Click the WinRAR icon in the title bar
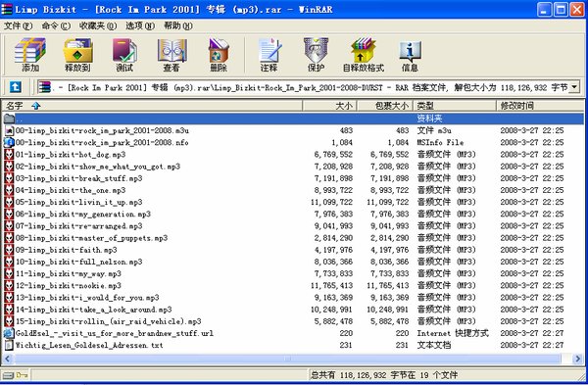This screenshot has width=588, height=385. tap(7, 9)
